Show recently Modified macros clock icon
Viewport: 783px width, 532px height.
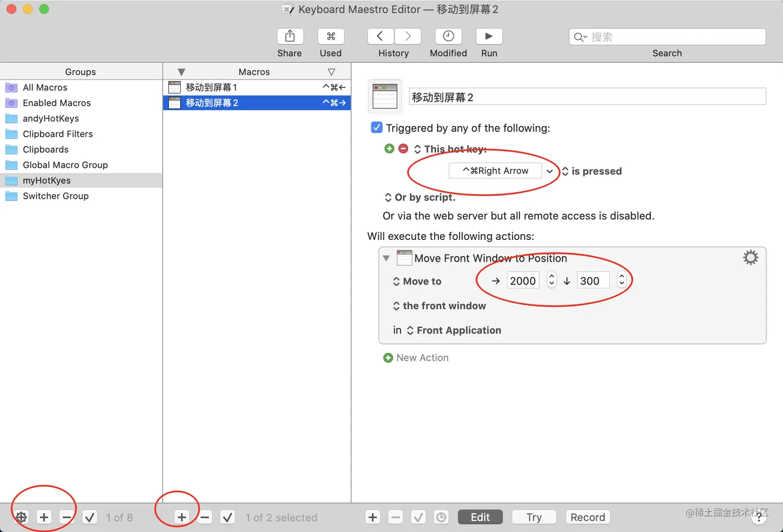[x=448, y=36]
